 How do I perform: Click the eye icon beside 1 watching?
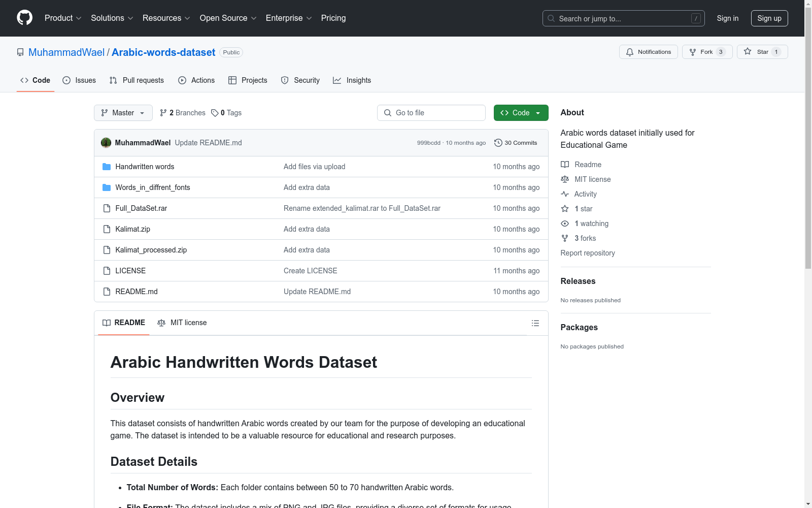point(565,224)
